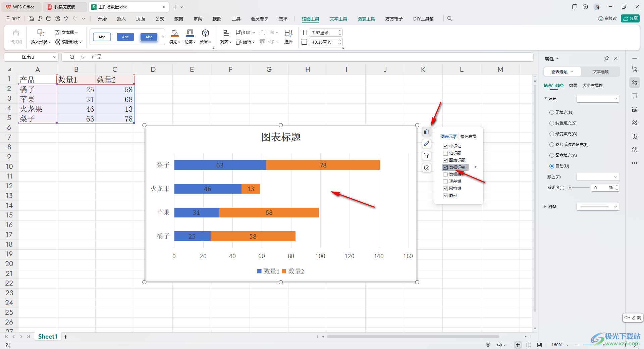Close the Properties panel
Screen dimensions: 644x349
click(x=616, y=58)
